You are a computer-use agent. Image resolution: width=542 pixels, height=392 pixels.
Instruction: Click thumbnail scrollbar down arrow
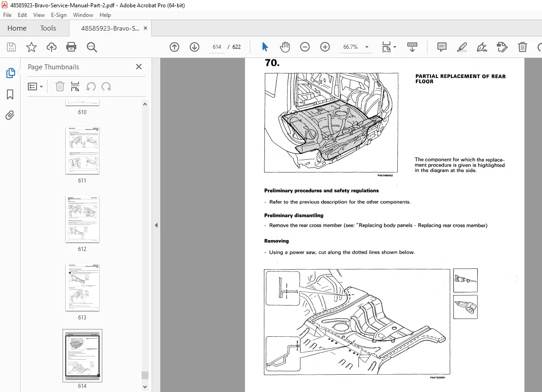point(145,387)
